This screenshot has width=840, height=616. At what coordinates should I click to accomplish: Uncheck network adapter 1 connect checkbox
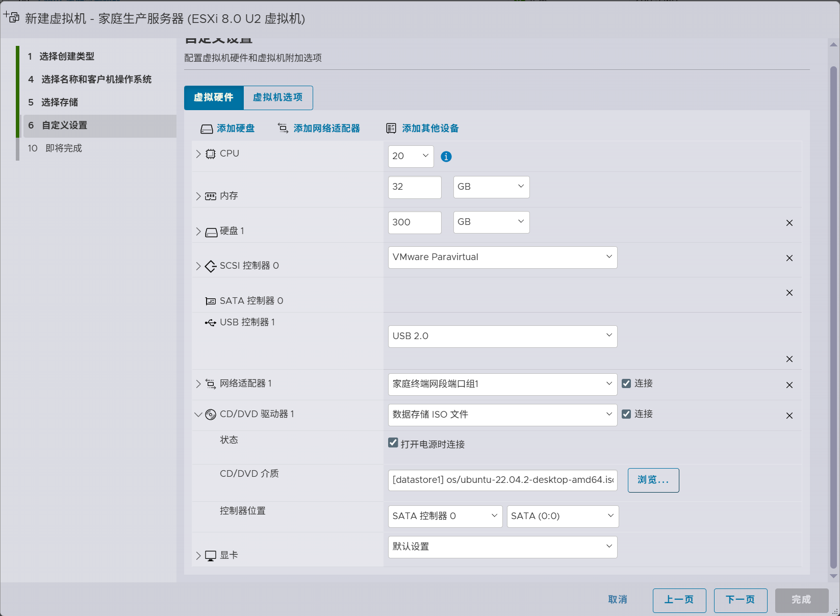tap(626, 383)
